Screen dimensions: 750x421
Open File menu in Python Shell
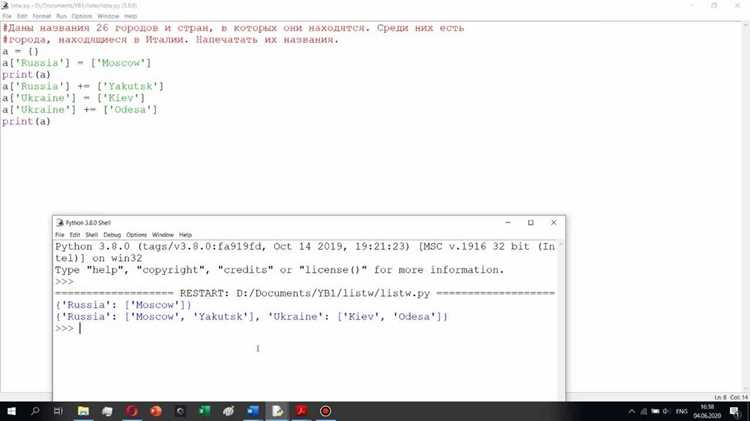[60, 235]
